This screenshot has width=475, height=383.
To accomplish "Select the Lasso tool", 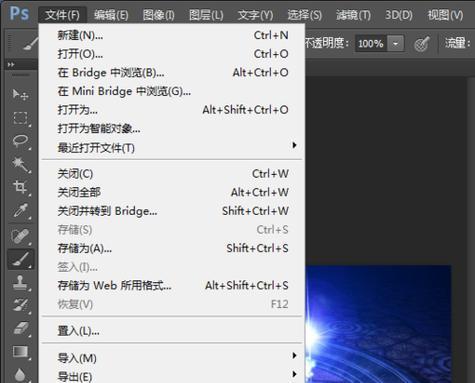I will tap(20, 141).
